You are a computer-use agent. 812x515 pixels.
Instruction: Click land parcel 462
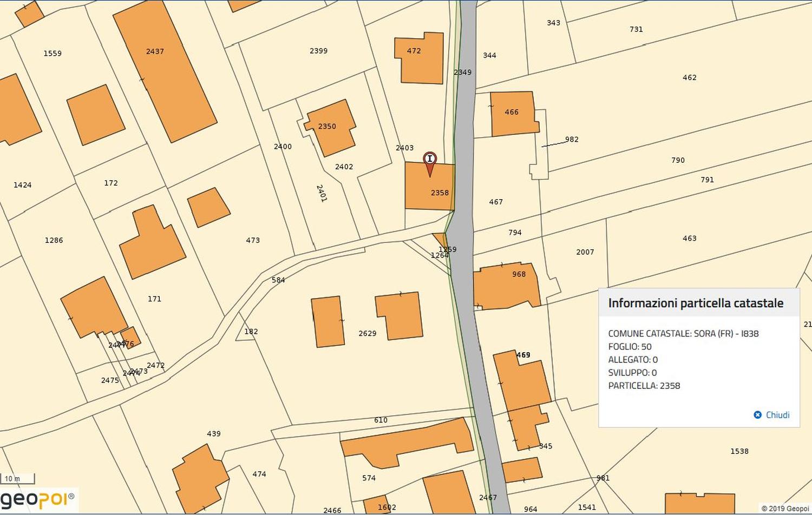[689, 77]
